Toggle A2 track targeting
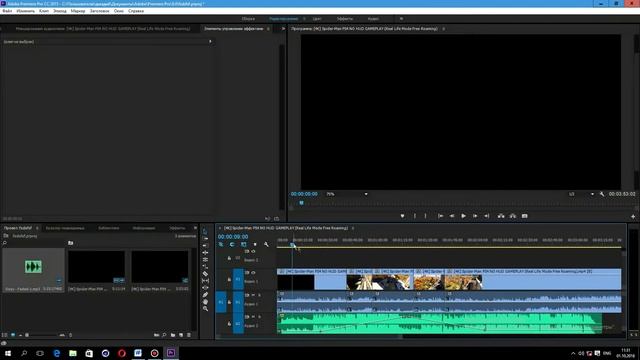 coord(238,324)
